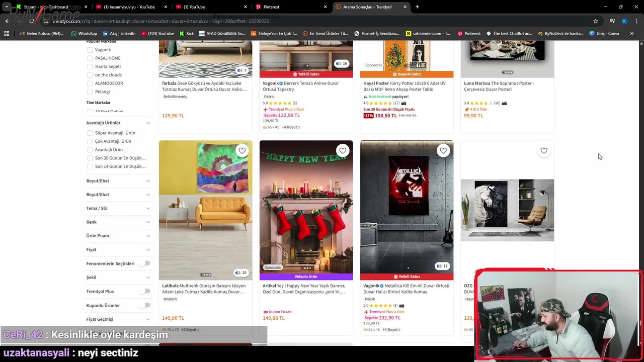Open Akış LinkedIn bookmark
The image size is (644, 362).
click(119, 34)
